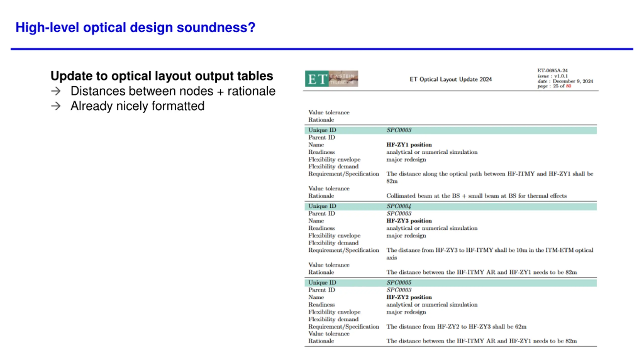This screenshot has width=644, height=362.
Task: Click the rationale text in the SPC0004 block
Action: coord(481,272)
